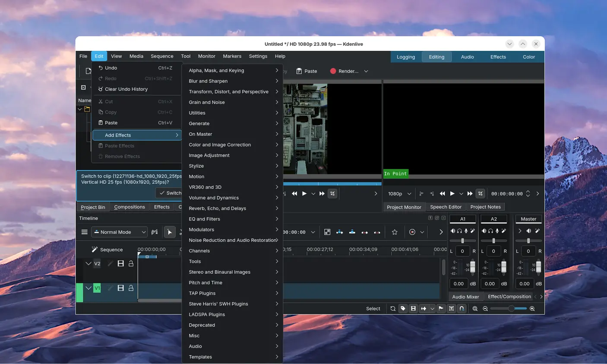The image size is (607, 364).
Task: Rewind the Project Monitor playback
Action: (443, 194)
